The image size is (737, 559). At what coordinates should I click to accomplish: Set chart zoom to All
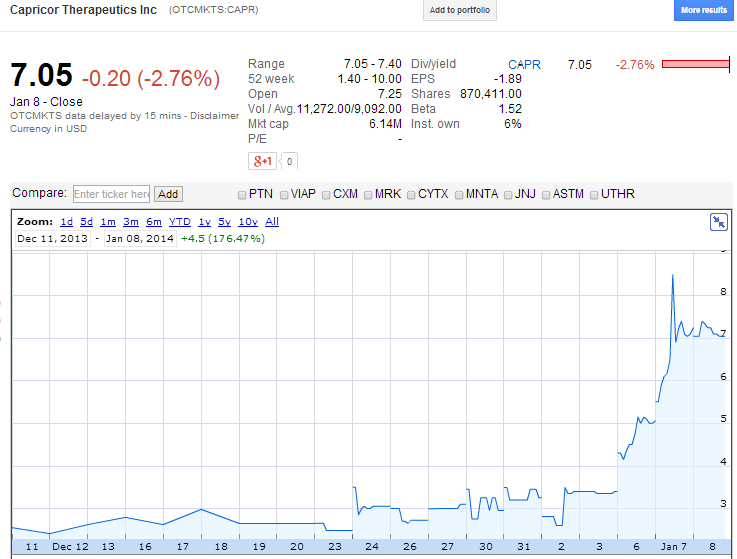tap(272, 221)
